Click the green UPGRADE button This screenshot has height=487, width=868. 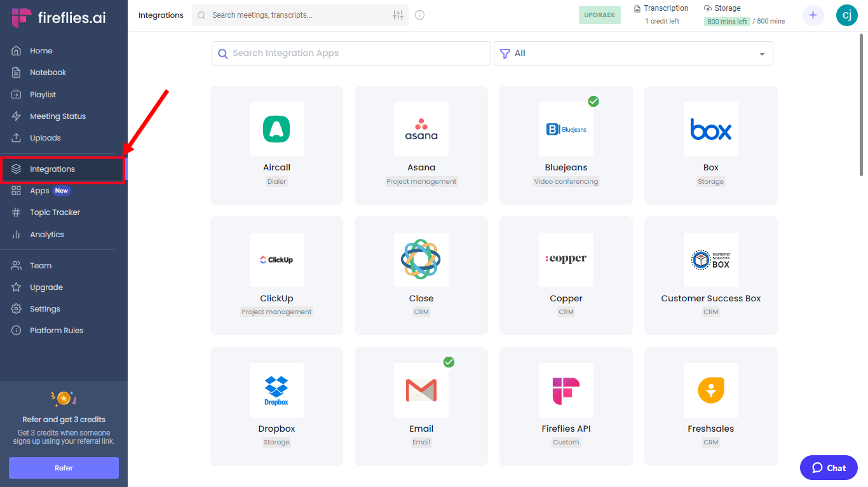599,15
